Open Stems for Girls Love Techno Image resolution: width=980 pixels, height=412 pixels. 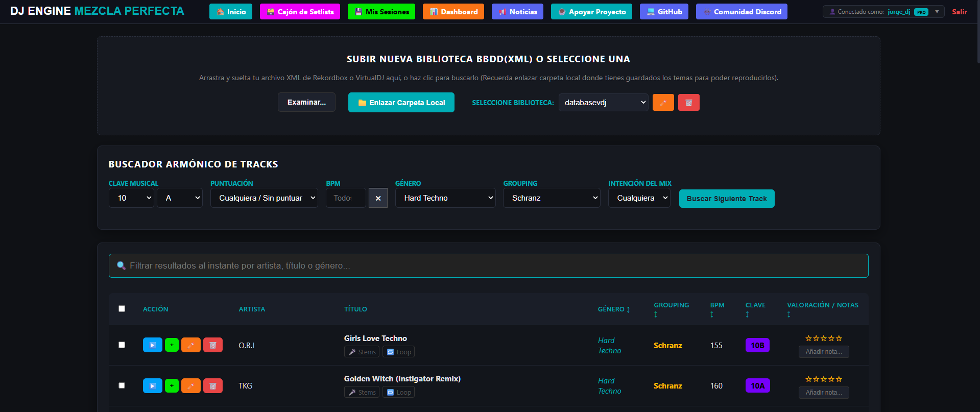[x=362, y=352]
